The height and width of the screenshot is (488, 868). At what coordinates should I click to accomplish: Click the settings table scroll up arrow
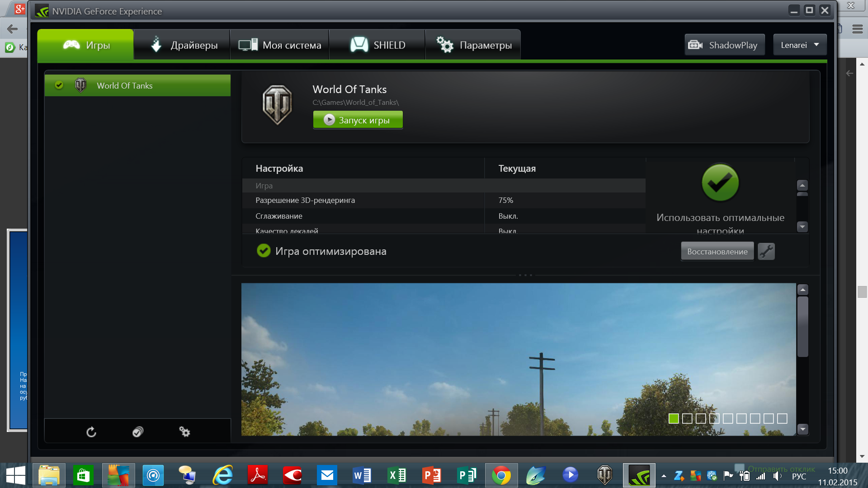pyautogui.click(x=802, y=185)
